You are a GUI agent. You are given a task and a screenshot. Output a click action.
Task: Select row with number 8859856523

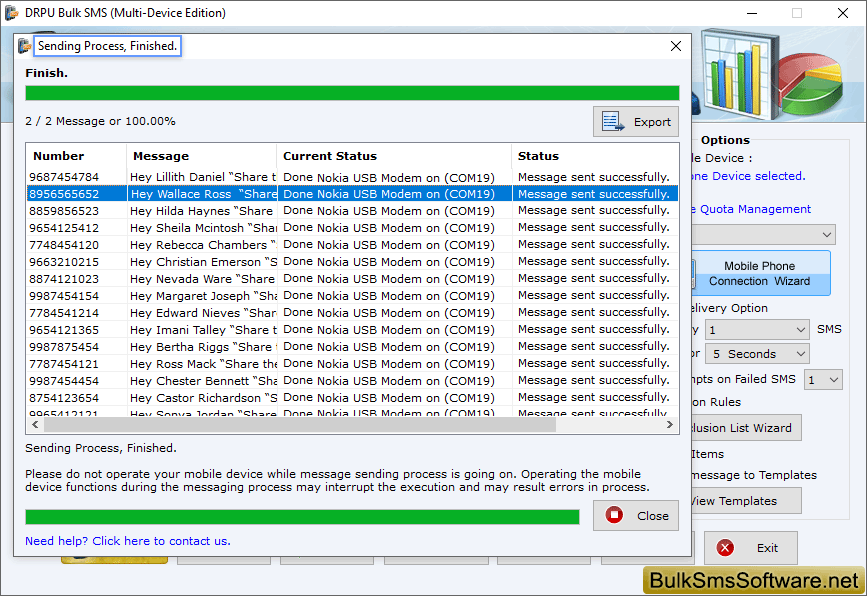tap(352, 211)
